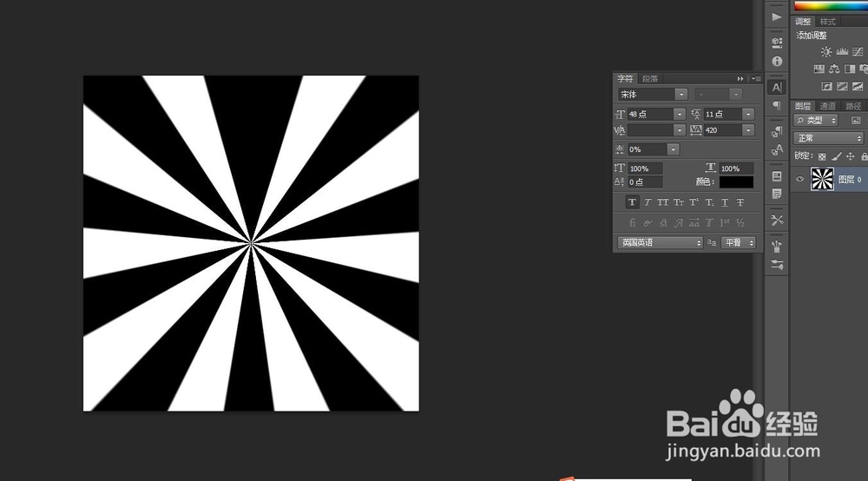Screen dimensions: 868x481
Task: Add a Brightness/Contrast adjustment
Action: tap(826, 51)
